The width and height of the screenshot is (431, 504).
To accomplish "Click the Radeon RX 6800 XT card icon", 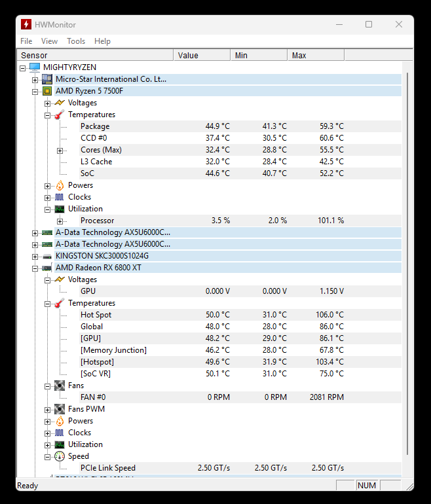I will pyautogui.click(x=47, y=268).
